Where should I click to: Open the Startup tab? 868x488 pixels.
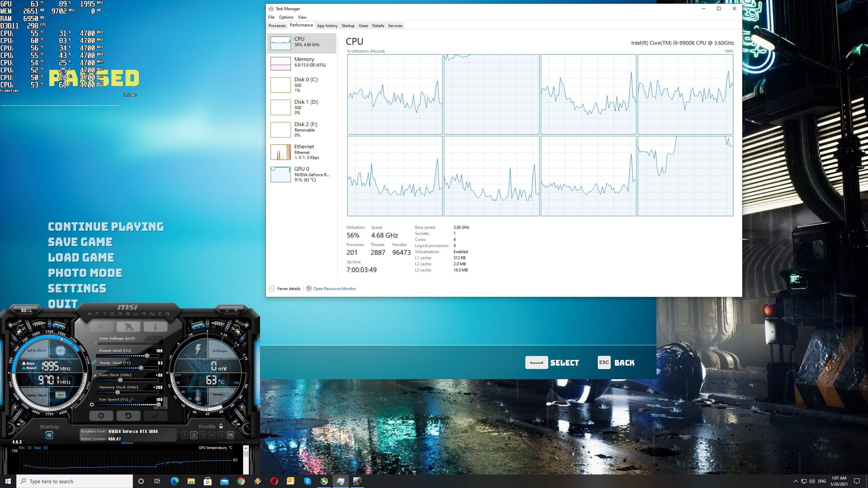(348, 26)
